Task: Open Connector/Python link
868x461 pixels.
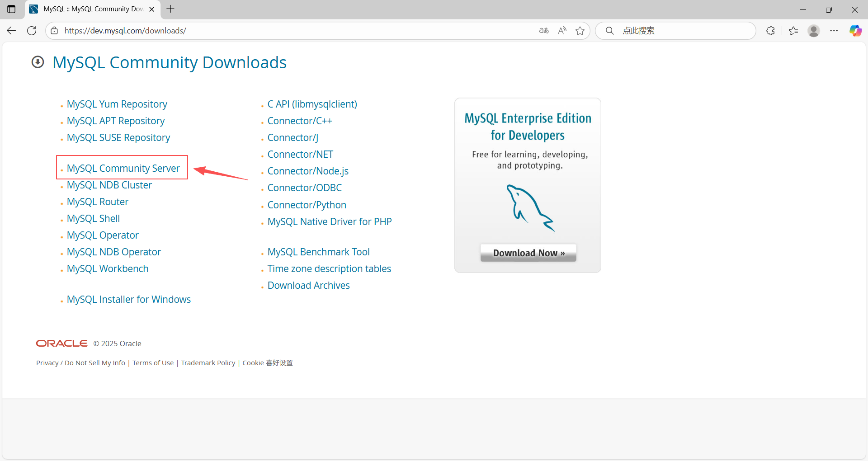Action: coord(307,205)
